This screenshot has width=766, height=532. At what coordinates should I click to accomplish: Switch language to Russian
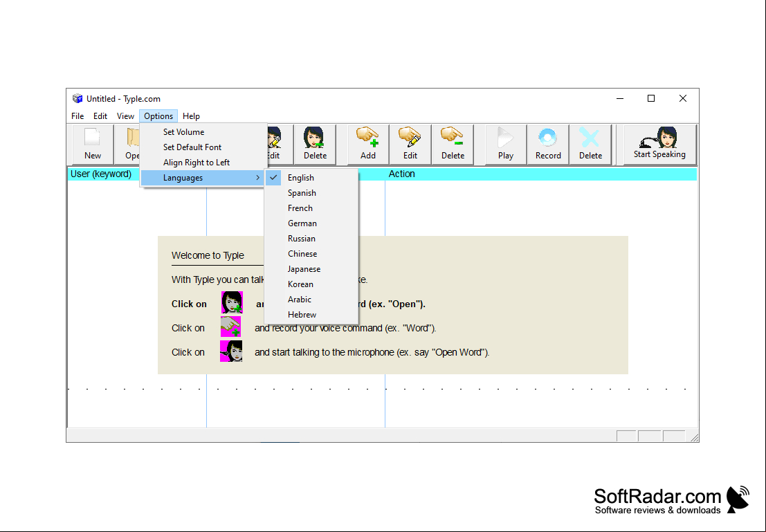[x=311, y=239]
